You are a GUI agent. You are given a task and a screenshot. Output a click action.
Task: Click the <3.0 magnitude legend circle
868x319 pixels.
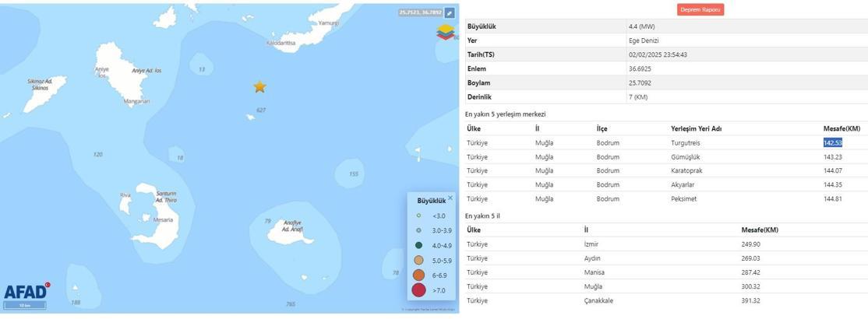coord(419,216)
